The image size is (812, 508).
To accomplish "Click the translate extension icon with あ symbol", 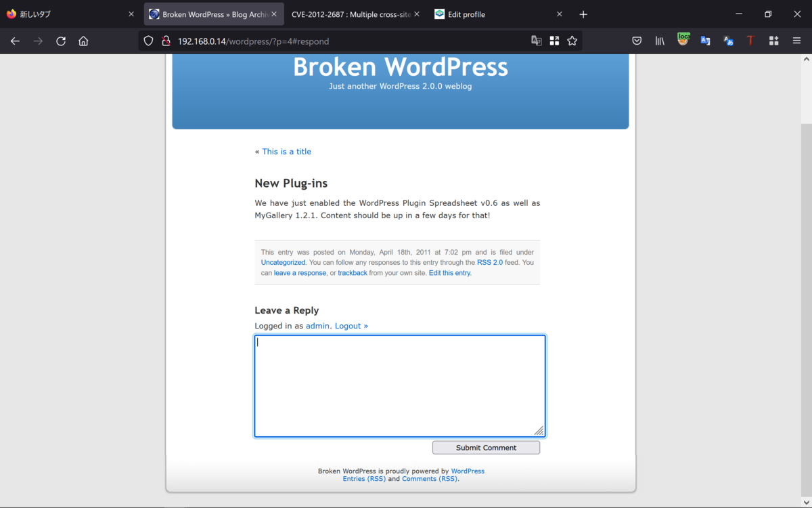I will [728, 41].
